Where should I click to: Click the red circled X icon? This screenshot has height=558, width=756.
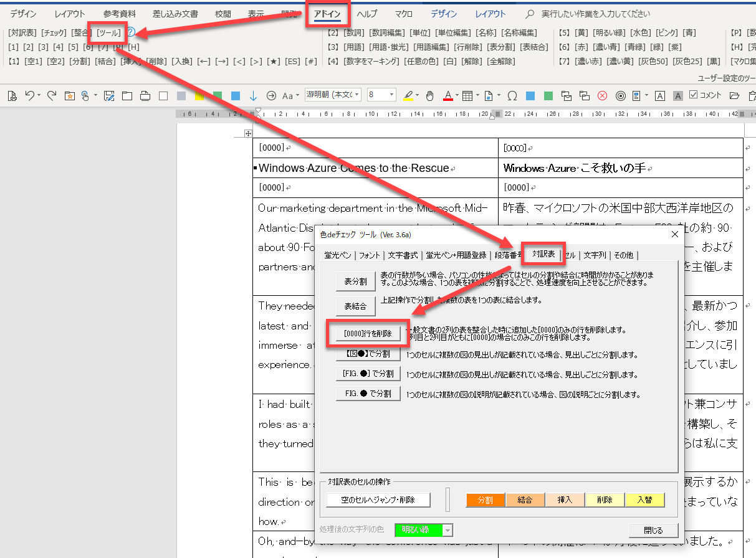pyautogui.click(x=602, y=95)
